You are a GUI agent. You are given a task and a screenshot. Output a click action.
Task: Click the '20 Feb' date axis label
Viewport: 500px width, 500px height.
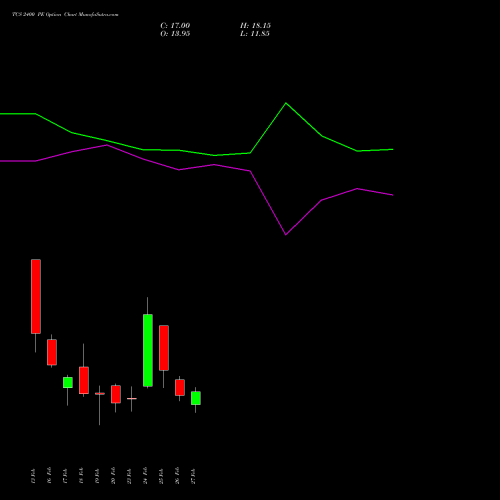(113, 475)
